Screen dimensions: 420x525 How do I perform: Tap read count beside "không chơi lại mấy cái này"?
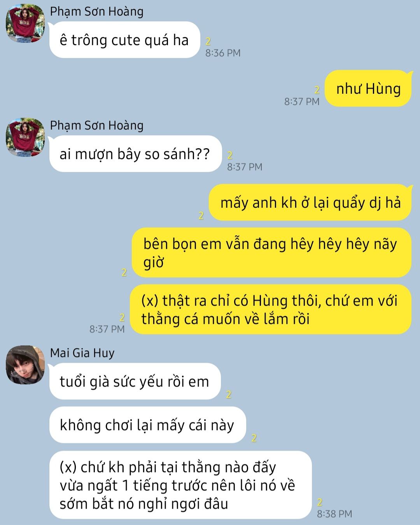pyautogui.click(x=254, y=438)
